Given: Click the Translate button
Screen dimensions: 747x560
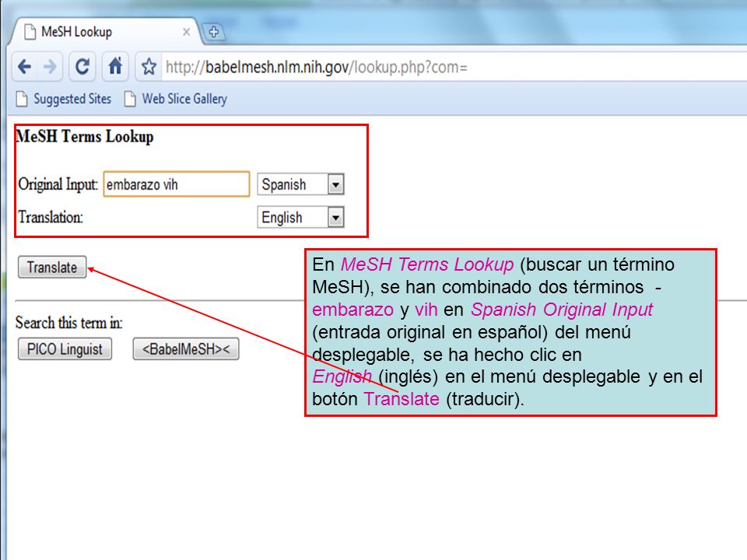Looking at the screenshot, I should pyautogui.click(x=52, y=267).
